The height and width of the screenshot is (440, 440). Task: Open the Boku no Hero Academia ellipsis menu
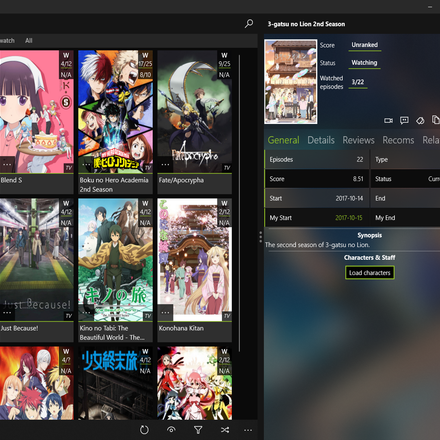[86, 164]
